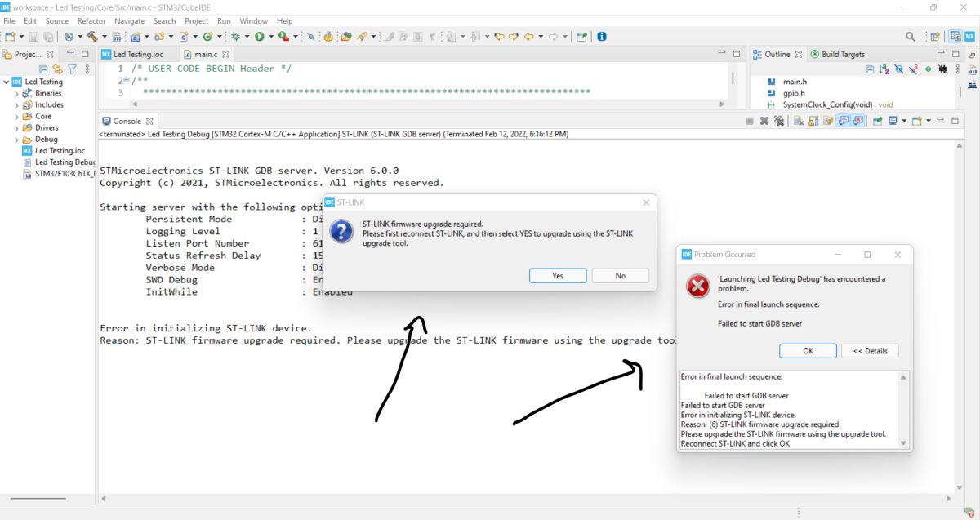Click the Build hammer icon

click(x=92, y=37)
